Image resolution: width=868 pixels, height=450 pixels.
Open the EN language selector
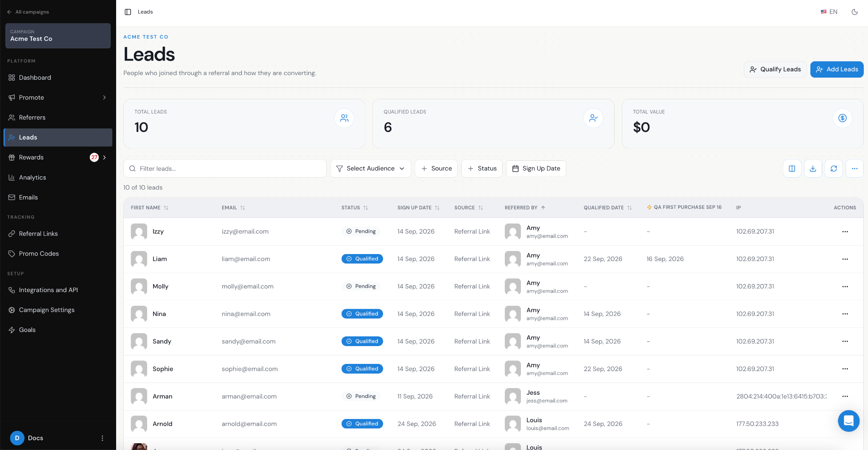click(x=829, y=12)
